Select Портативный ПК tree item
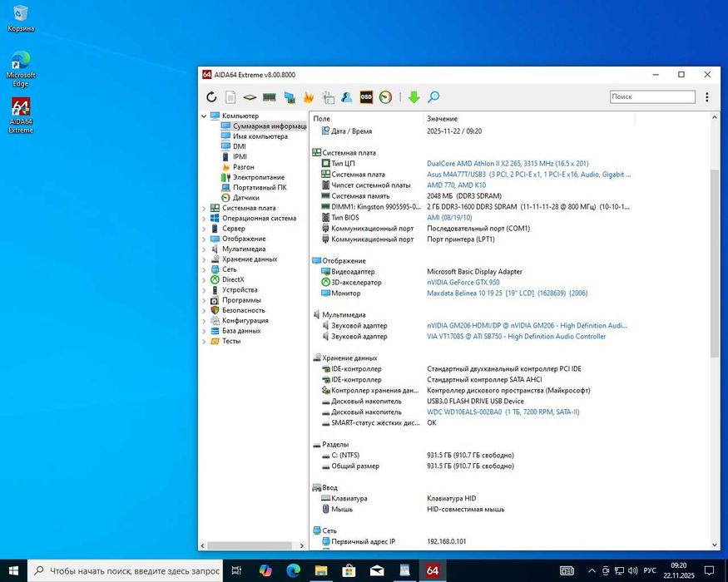Screen dimensions: 728x582 pos(254,187)
